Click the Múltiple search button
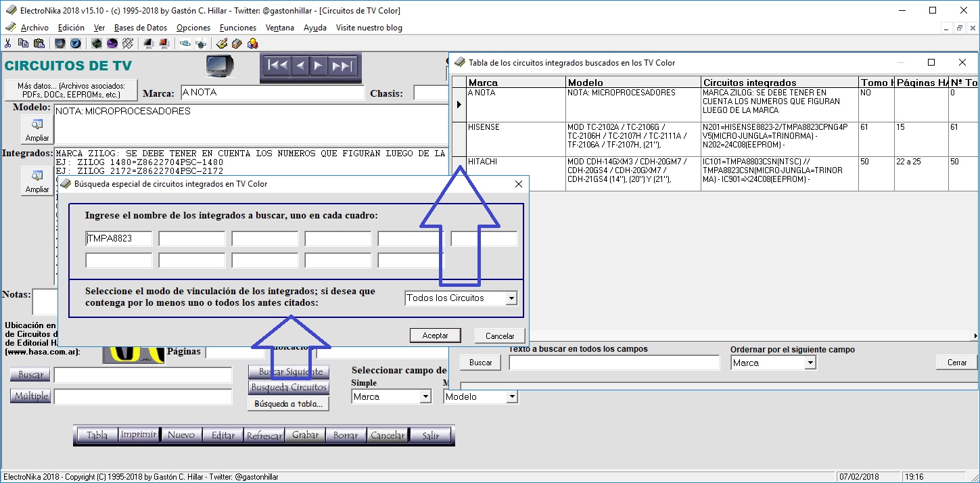Image resolution: width=980 pixels, height=483 pixels. click(x=30, y=396)
